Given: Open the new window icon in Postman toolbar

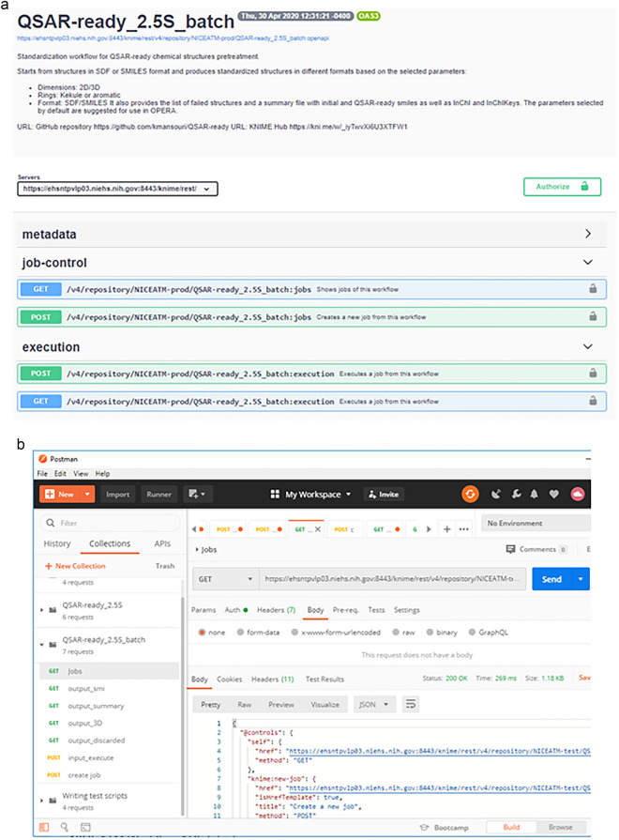Looking at the screenshot, I should click(197, 494).
